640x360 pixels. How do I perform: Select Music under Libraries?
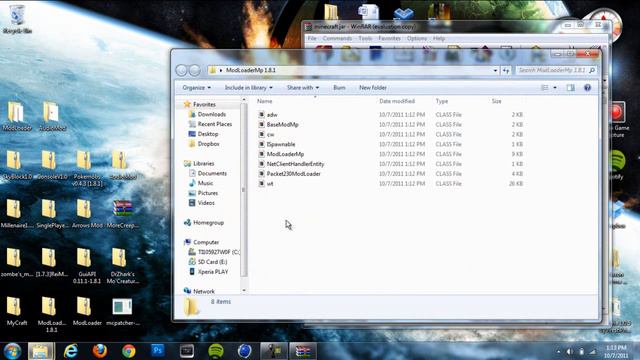(205, 183)
